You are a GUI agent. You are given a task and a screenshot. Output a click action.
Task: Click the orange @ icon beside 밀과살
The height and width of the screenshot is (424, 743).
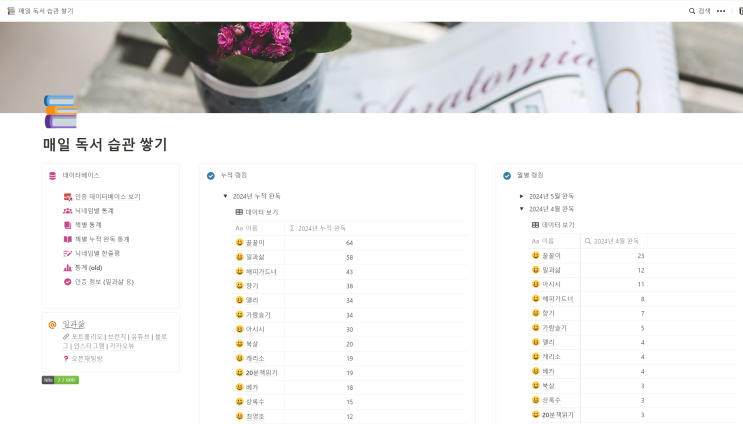click(x=53, y=325)
